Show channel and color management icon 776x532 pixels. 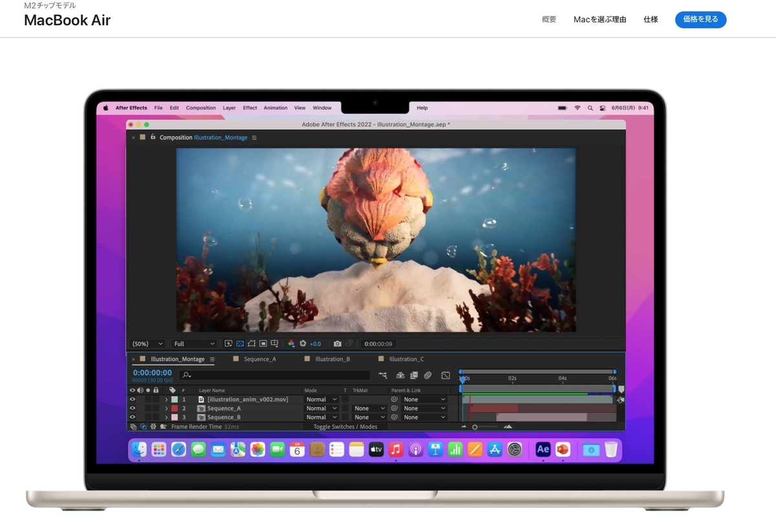pos(291,344)
